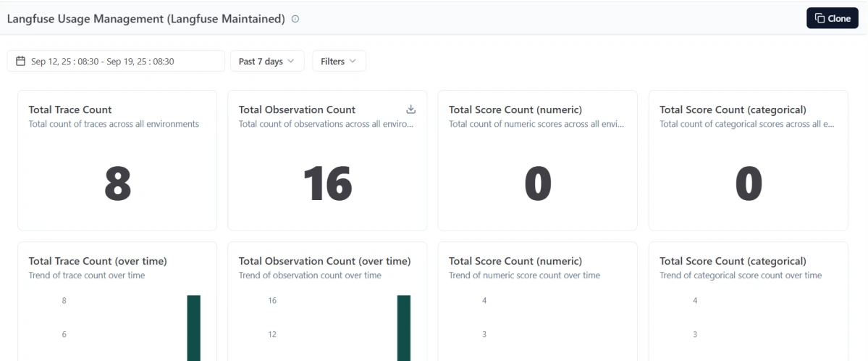868x361 pixels.
Task: Click Total Trace Count (over time) title
Action: click(98, 261)
